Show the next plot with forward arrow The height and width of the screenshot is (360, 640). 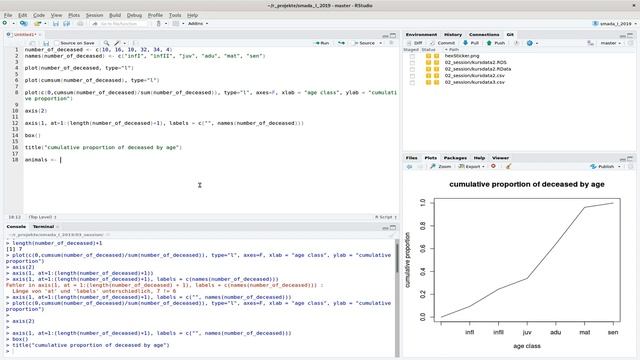coord(420,167)
